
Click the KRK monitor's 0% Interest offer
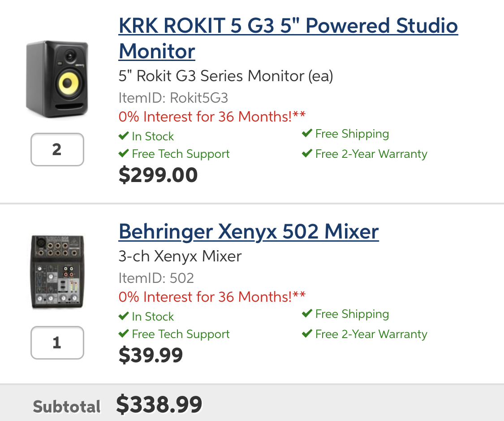point(212,117)
